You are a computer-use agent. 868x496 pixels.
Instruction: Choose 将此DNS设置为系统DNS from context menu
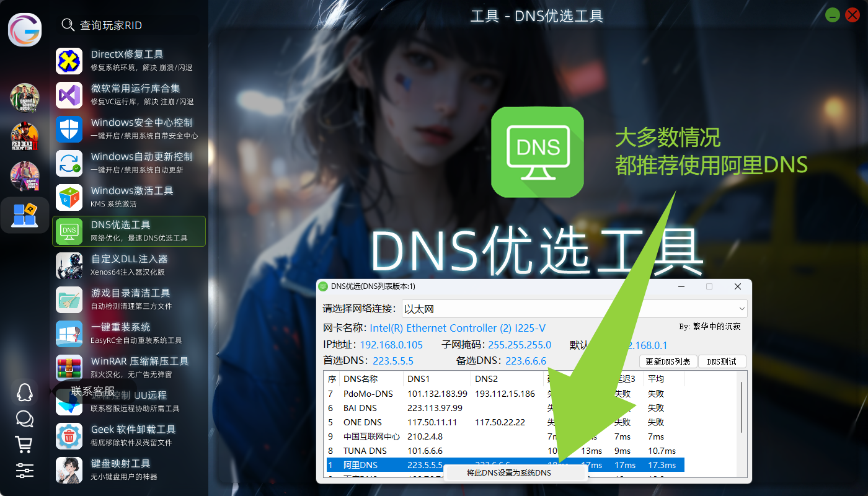508,473
